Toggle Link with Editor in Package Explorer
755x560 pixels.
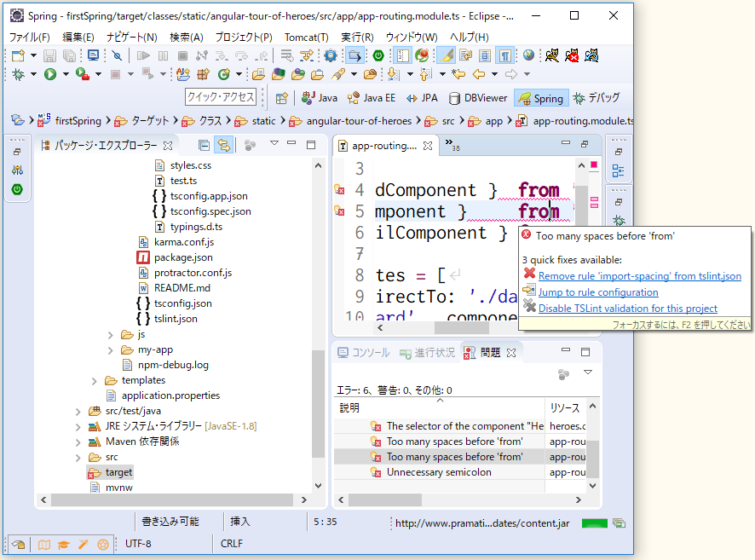coord(222,145)
